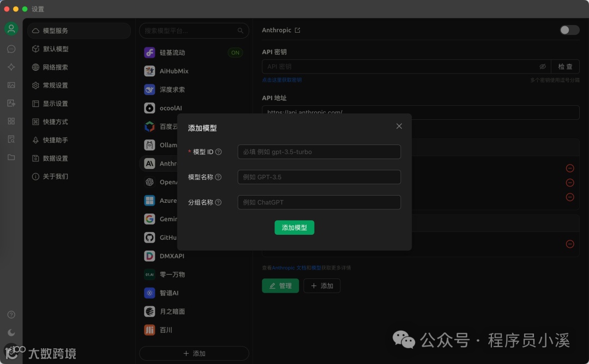This screenshot has width=589, height=364.
Task: Toggle the Anthropic provider switch
Action: 569,30
